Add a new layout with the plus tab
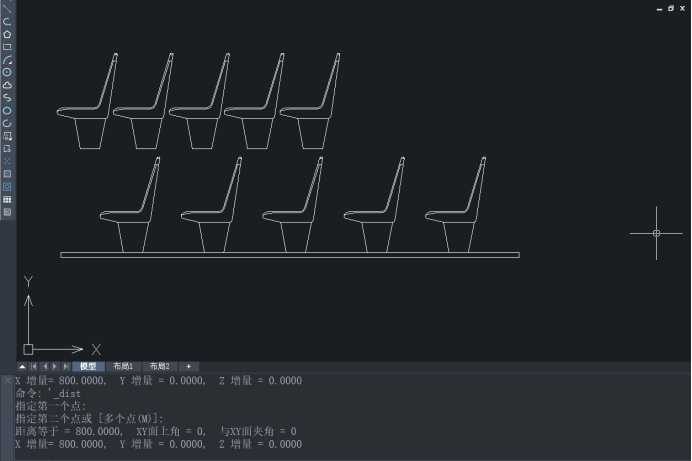The height and width of the screenshot is (461, 692). (188, 367)
